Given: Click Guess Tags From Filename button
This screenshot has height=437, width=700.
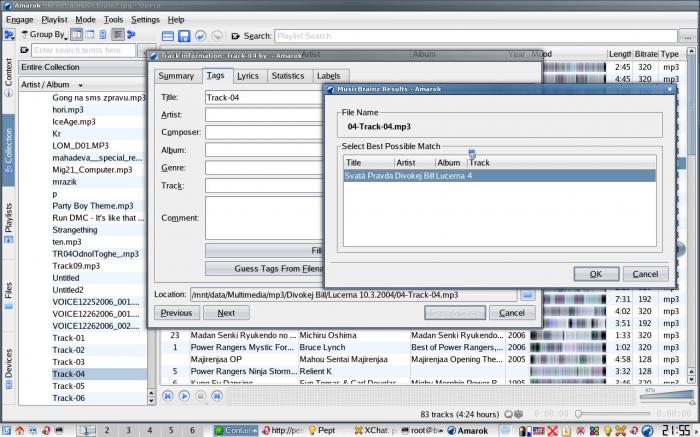Looking at the screenshot, I should 264,269.
